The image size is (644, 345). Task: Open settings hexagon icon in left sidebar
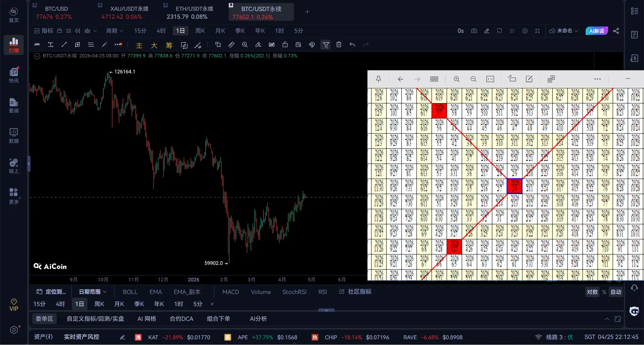point(14,330)
